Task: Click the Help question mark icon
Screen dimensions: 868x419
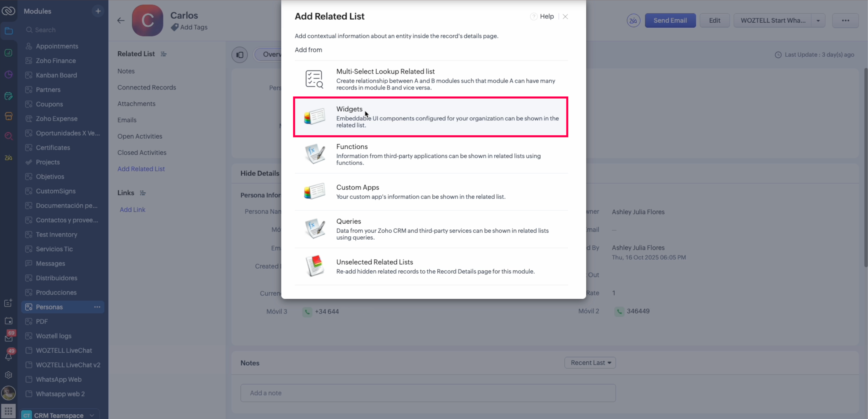Action: point(534,17)
